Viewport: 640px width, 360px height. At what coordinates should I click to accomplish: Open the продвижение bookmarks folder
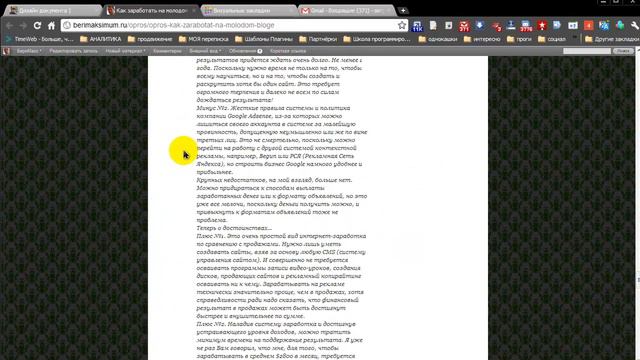(x=150, y=39)
